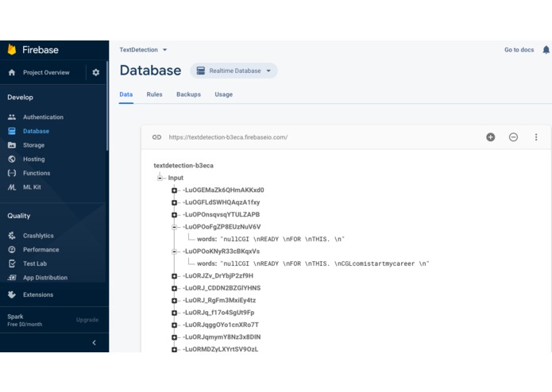Image resolution: width=552 pixels, height=392 pixels.
Task: Expand node -LuOPOnsqvsqYTULZAPB
Action: tap(174, 215)
